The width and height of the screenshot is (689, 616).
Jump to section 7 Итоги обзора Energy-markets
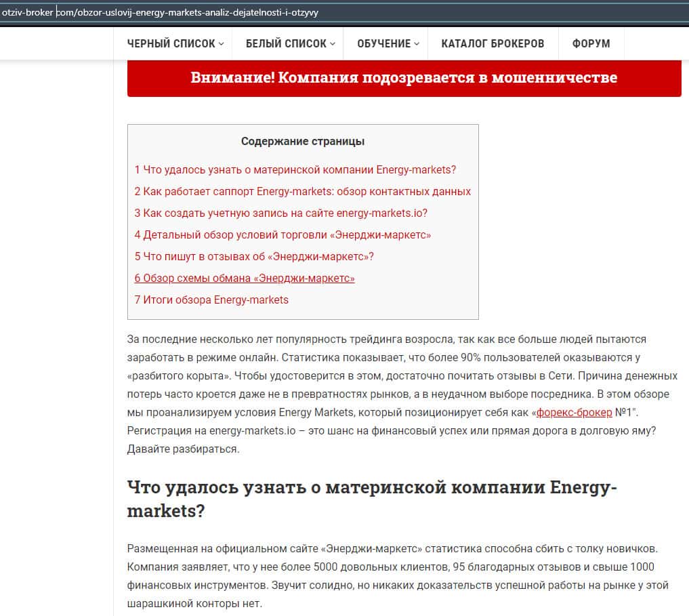pyautogui.click(x=211, y=300)
